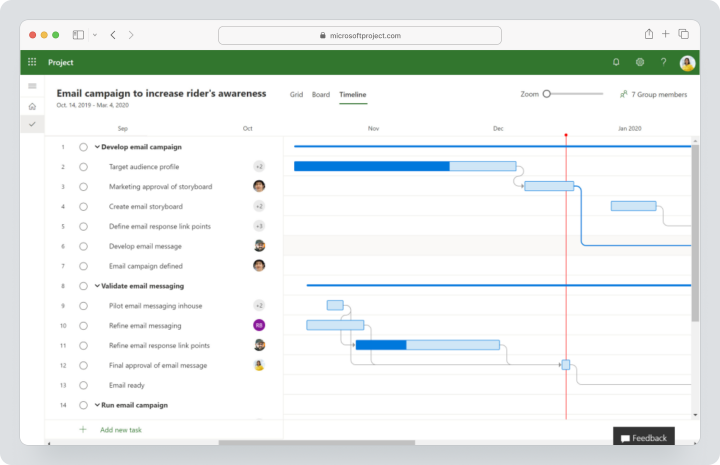The image size is (720, 465).
Task: Click the help question mark icon
Action: click(664, 62)
